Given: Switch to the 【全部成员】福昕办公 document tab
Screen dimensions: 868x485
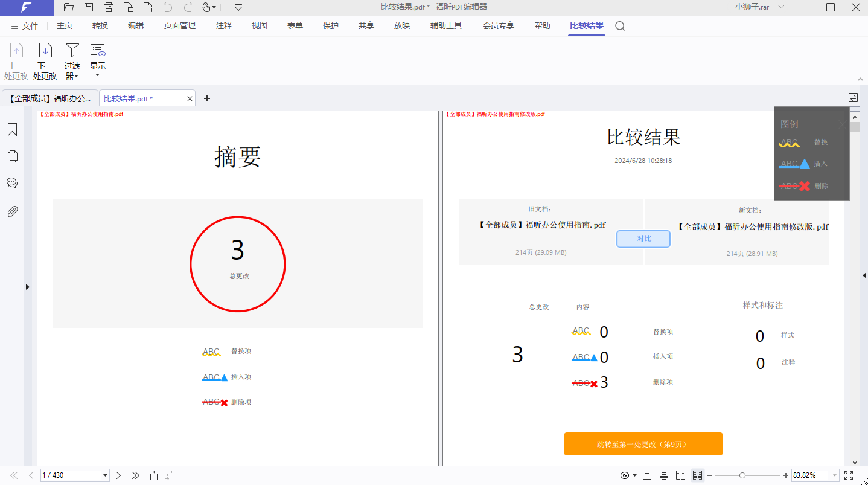Looking at the screenshot, I should pos(51,98).
